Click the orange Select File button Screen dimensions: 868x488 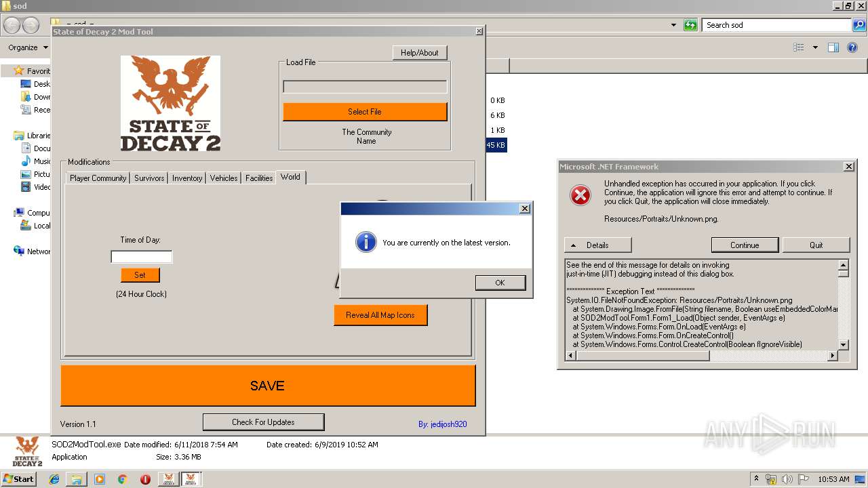(365, 112)
